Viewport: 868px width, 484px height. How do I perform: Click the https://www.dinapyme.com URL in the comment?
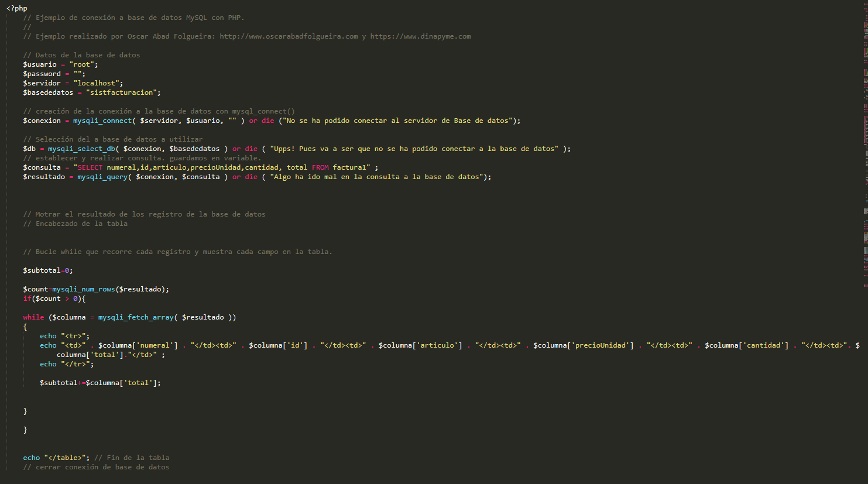point(420,36)
